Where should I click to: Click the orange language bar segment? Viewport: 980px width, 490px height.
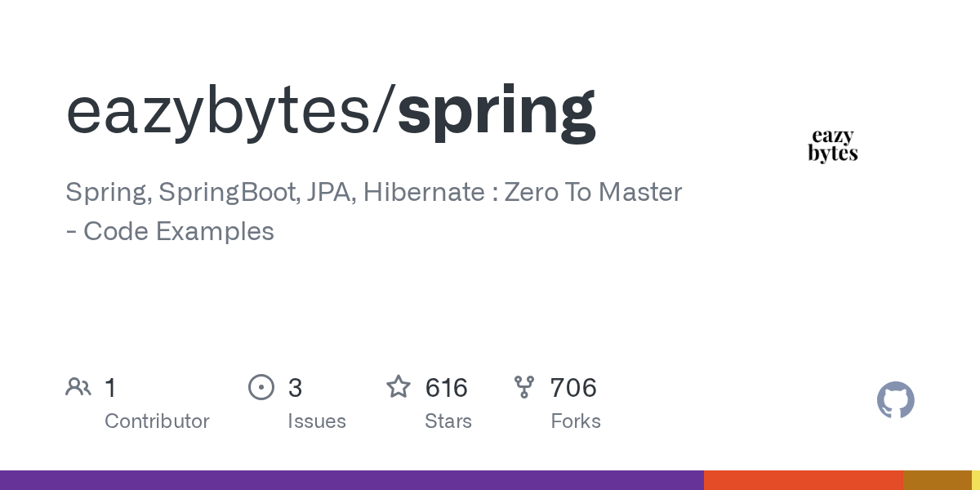pyautogui.click(x=803, y=480)
